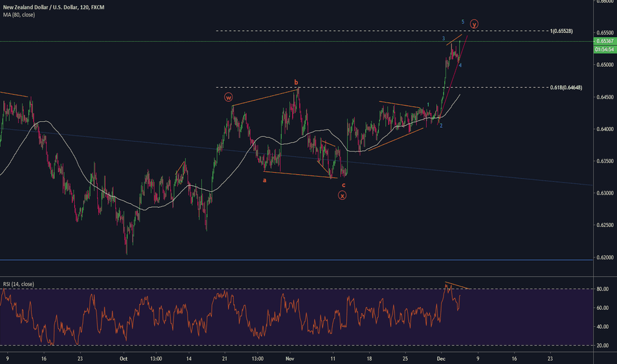Select the circled y wave marker

(x=474, y=24)
